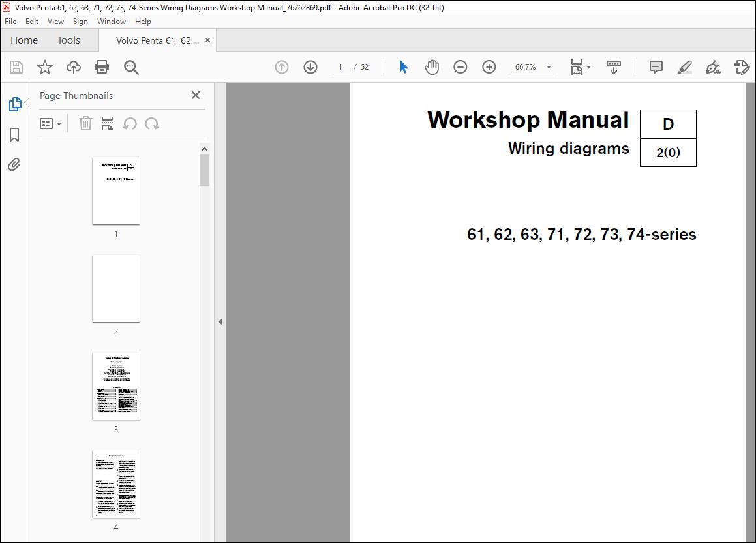Open the page fit options dropdown arrow
The width and height of the screenshot is (756, 543).
(x=589, y=67)
